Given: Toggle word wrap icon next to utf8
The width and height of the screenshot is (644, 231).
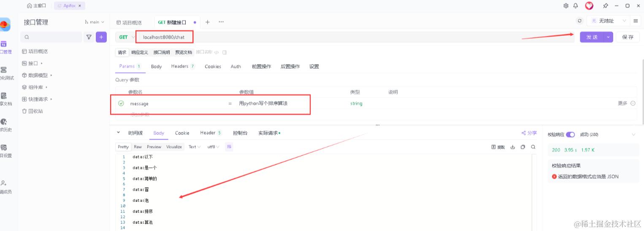Looking at the screenshot, I should click(x=229, y=147).
